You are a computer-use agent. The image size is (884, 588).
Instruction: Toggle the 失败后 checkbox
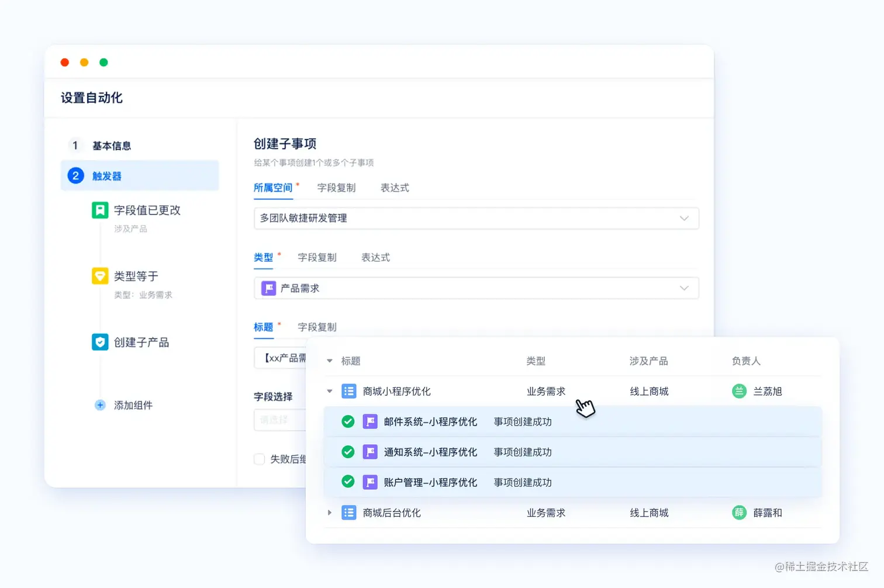pos(260,459)
